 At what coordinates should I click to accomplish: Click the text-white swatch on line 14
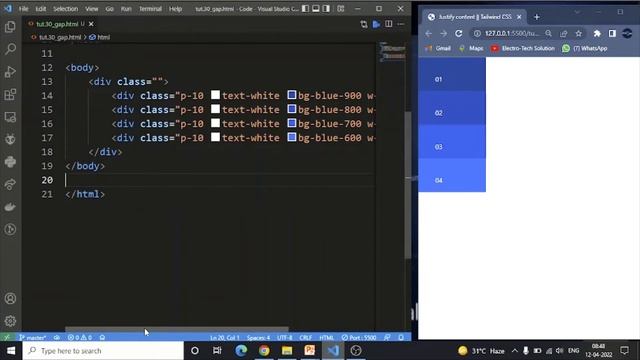216,95
